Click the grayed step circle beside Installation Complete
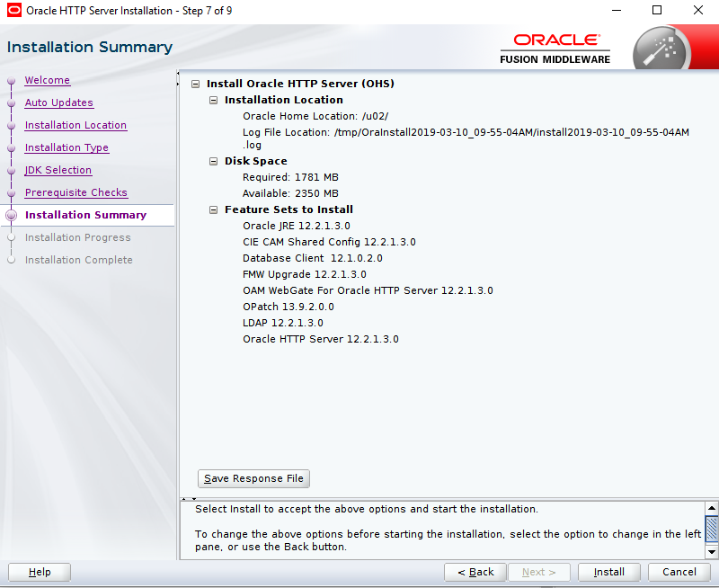The image size is (719, 588). tap(10, 260)
